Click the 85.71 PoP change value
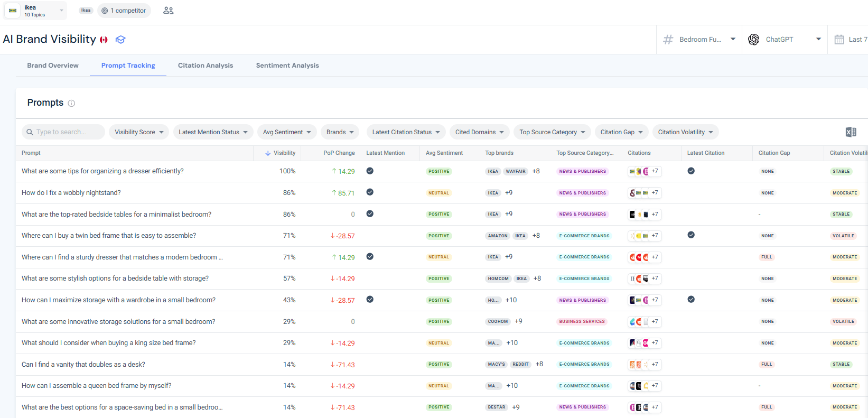Viewport: 868px width, 418px height. (x=343, y=193)
